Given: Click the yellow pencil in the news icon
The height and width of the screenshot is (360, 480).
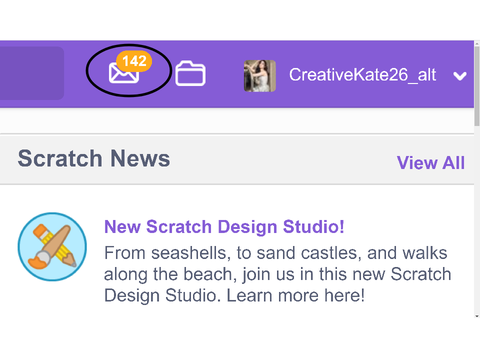Looking at the screenshot, I should [x=60, y=247].
